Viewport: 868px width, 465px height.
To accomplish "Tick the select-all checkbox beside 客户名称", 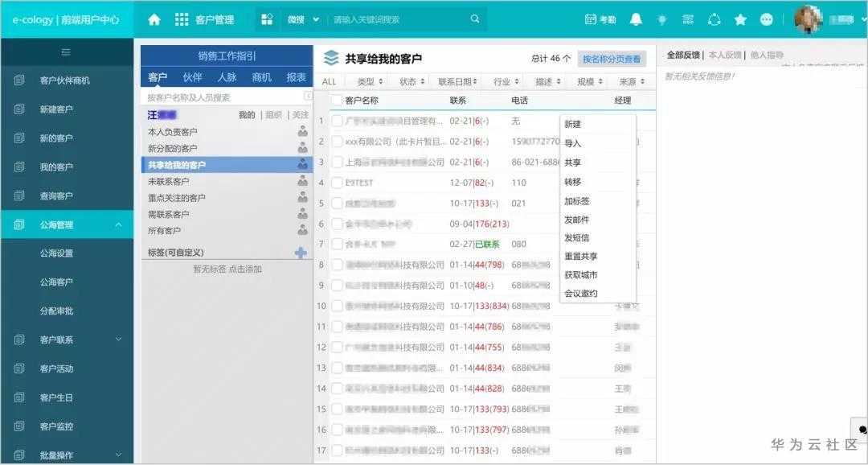I will (x=336, y=101).
